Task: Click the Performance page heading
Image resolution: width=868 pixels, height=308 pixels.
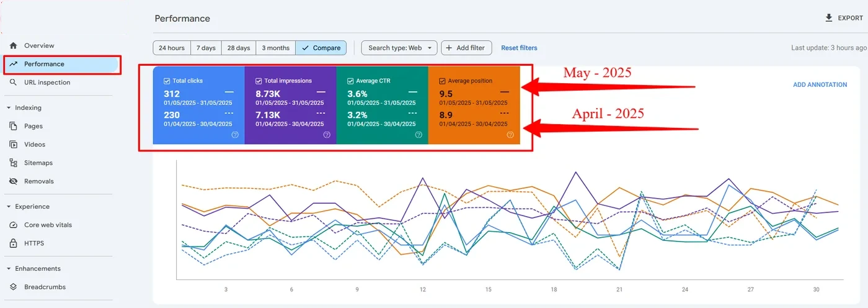Action: [x=182, y=18]
